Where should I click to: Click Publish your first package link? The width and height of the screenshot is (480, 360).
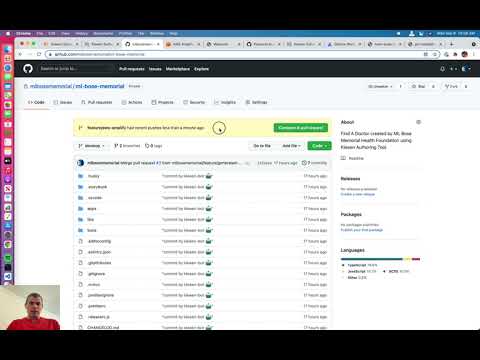click(362, 230)
